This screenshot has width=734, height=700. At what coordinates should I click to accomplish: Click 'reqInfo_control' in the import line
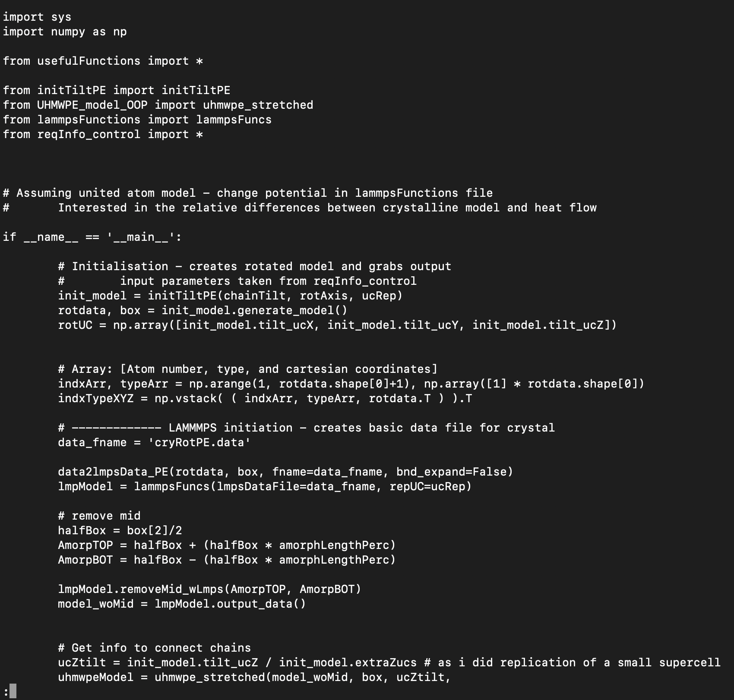click(89, 135)
